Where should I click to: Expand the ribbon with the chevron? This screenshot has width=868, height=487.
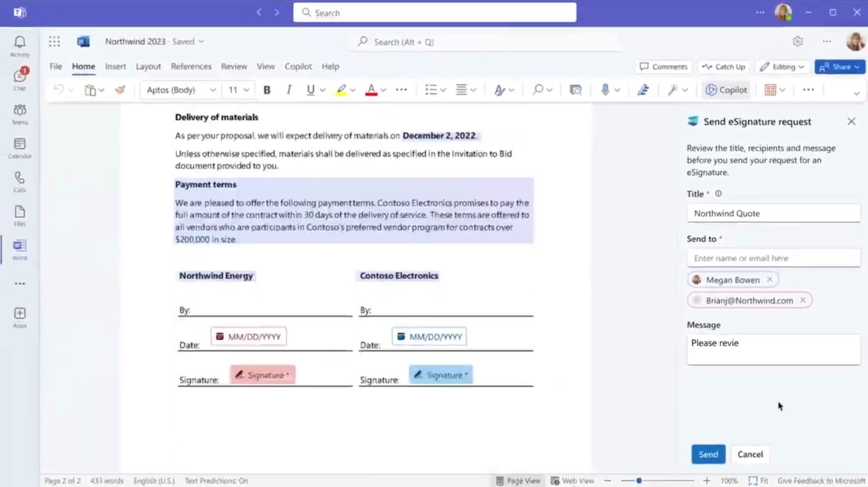[857, 93]
